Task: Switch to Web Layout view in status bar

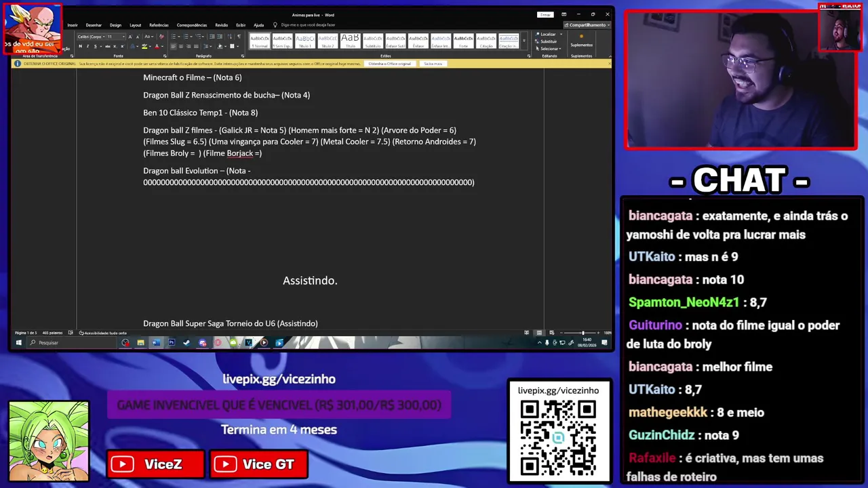Action: [x=552, y=333]
